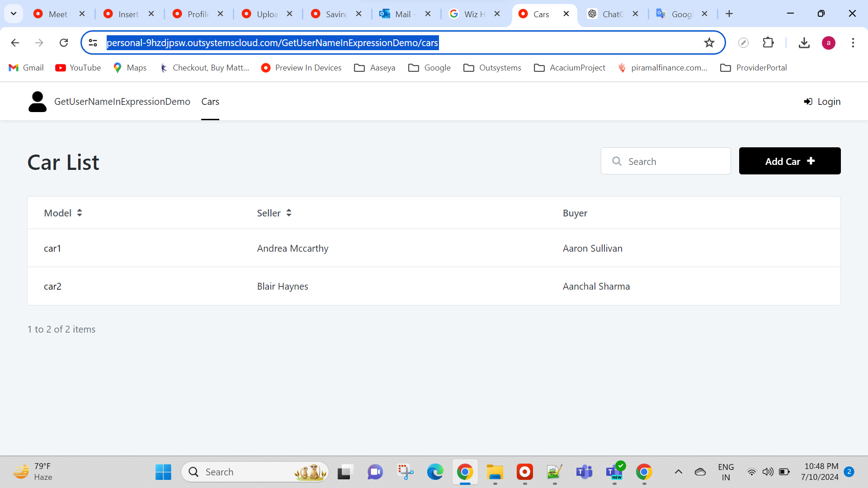Open the YouTube bookmark
This screenshot has height=488, width=868.
78,68
